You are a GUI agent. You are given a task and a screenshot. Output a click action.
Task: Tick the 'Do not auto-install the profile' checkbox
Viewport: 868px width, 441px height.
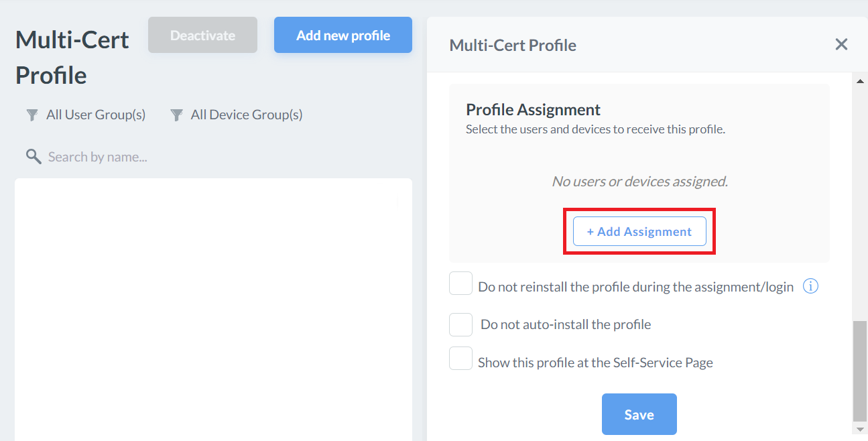click(x=460, y=324)
